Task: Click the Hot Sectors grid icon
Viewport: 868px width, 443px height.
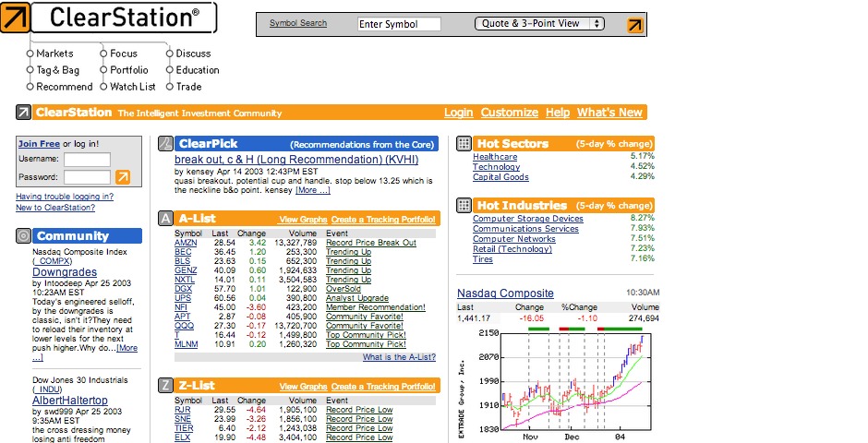Action: [464, 144]
